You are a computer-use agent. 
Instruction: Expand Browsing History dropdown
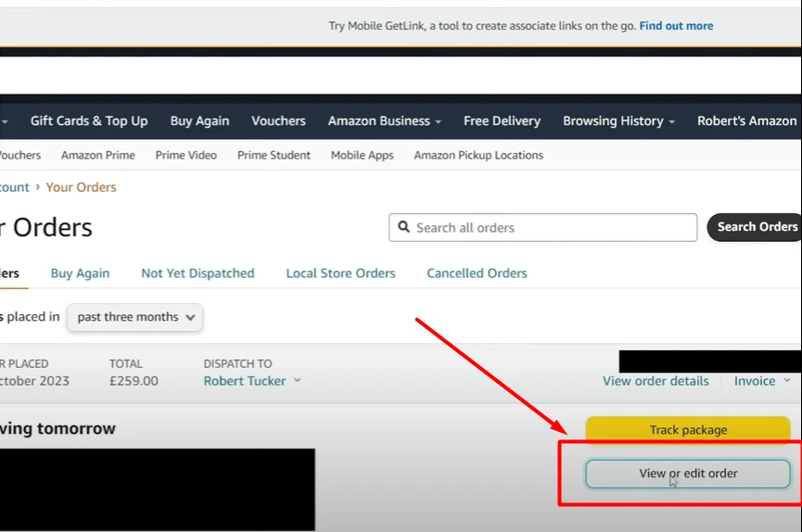coord(619,120)
